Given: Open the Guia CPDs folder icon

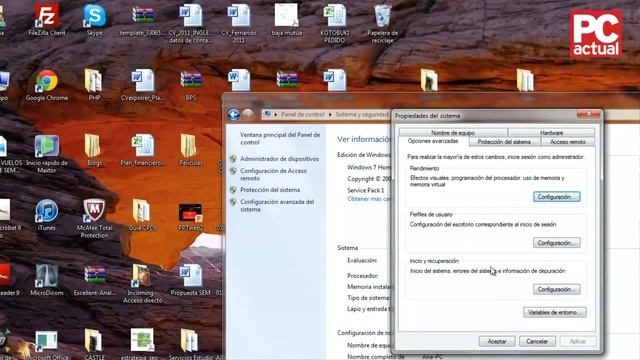Looking at the screenshot, I should pyautogui.click(x=142, y=215).
